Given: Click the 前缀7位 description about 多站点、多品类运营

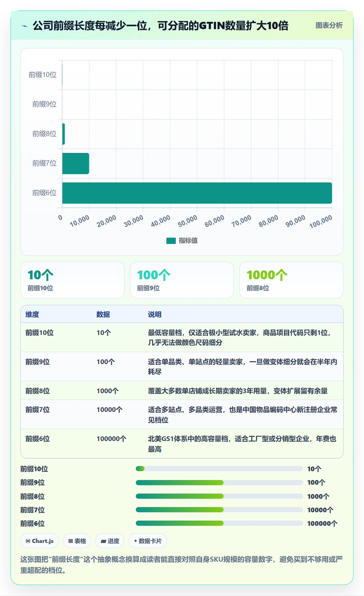Looking at the screenshot, I should (243, 415).
